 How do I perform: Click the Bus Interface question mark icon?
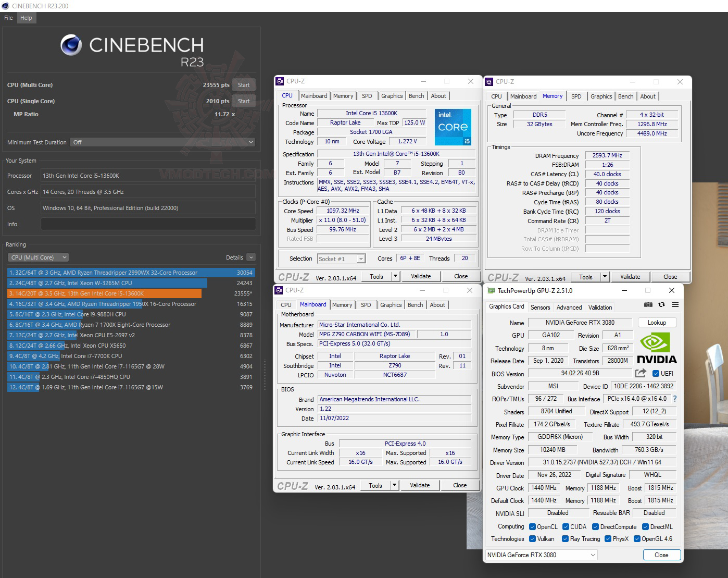click(675, 399)
